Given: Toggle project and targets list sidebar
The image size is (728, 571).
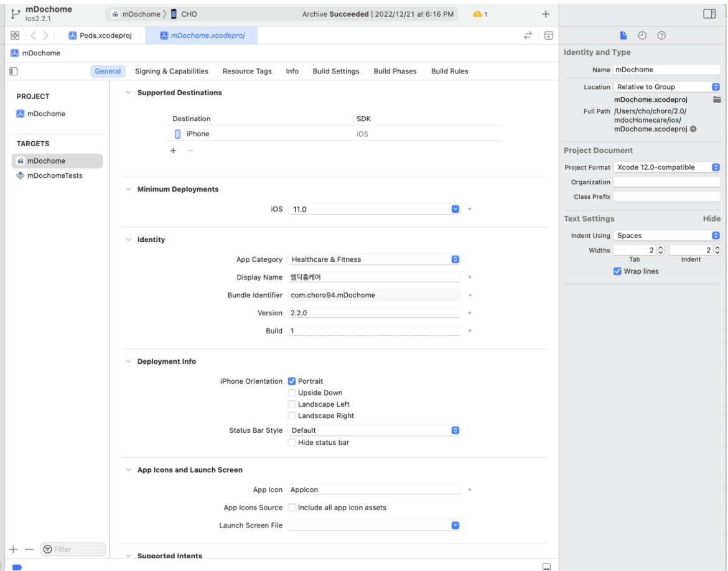Looking at the screenshot, I should (14, 71).
